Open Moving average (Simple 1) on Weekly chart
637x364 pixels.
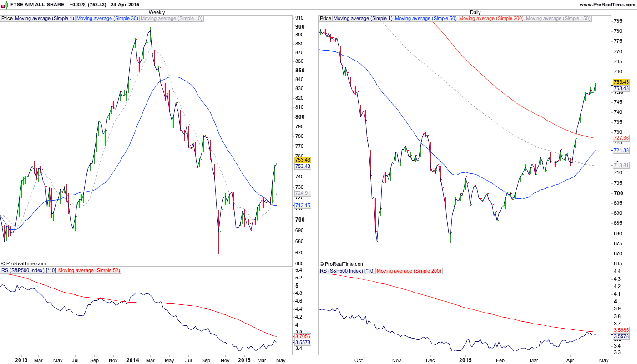click(x=44, y=19)
